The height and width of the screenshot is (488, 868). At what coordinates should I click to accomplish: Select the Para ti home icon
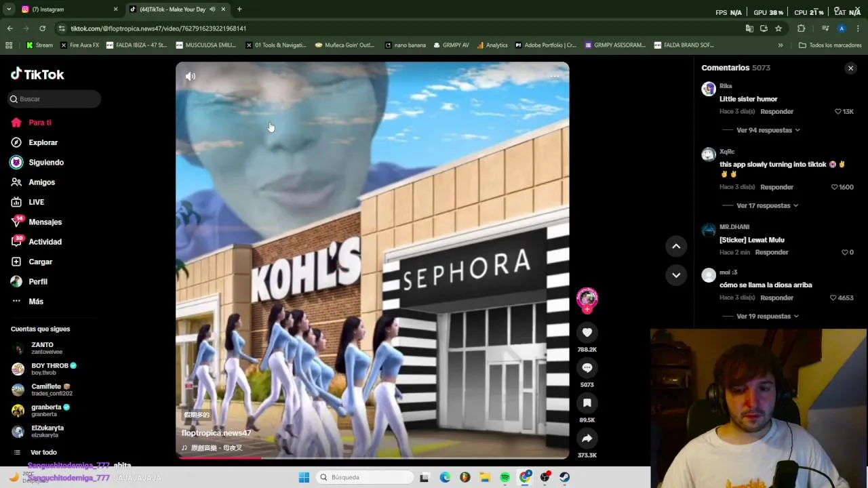16,123
